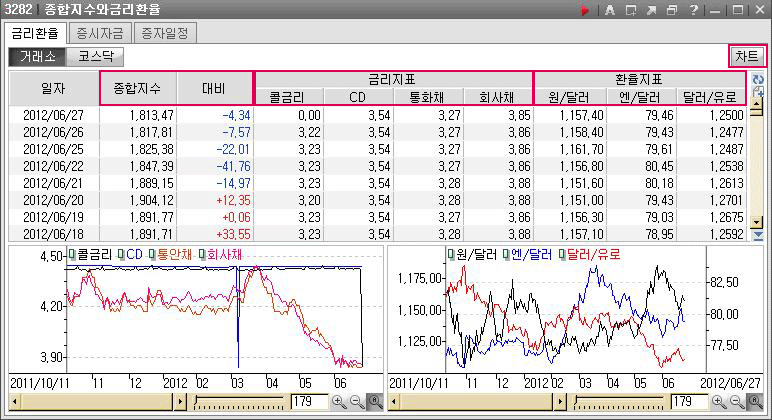Viewport: 772px width, 420px height.
Task: Adjust the rate chart period slider
Action: 239,402
